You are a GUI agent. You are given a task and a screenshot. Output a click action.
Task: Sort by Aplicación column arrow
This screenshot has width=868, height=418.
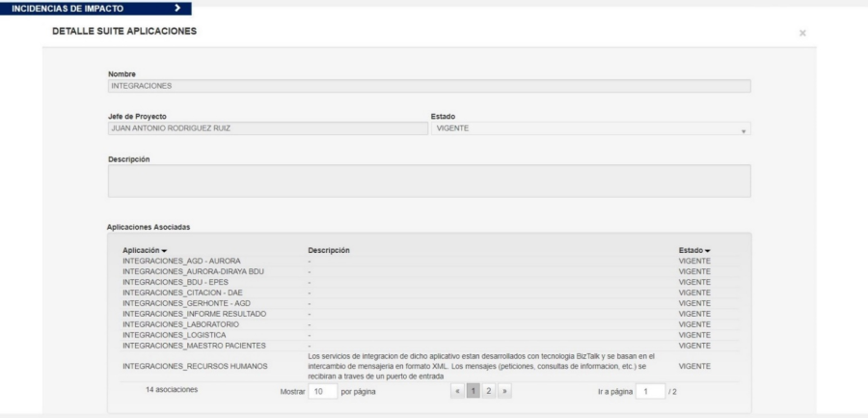[x=164, y=251]
